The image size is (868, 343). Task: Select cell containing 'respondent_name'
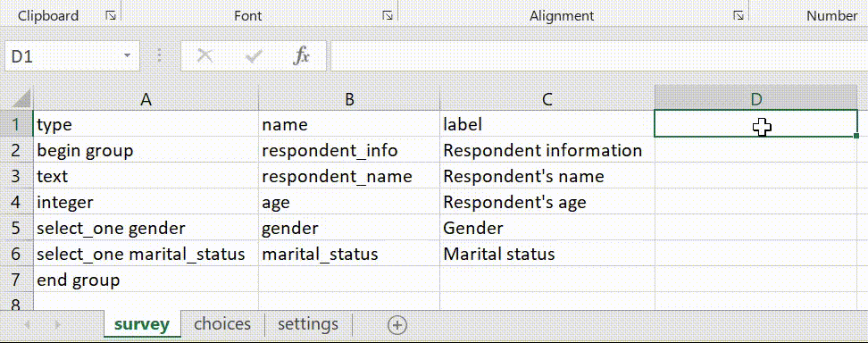pos(349,176)
